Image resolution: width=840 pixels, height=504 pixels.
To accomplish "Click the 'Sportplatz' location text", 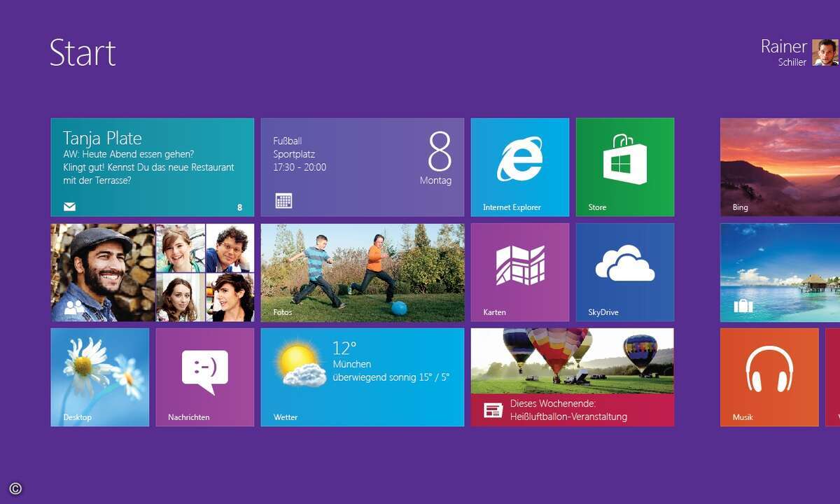I will pos(294,154).
